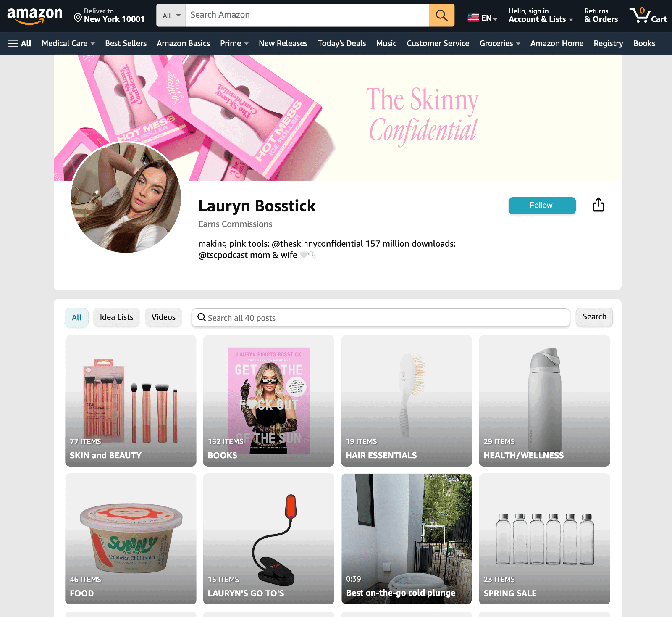Image resolution: width=672 pixels, height=617 pixels.
Task: Open the HAIR ESSENTIALS list
Action: [407, 401]
